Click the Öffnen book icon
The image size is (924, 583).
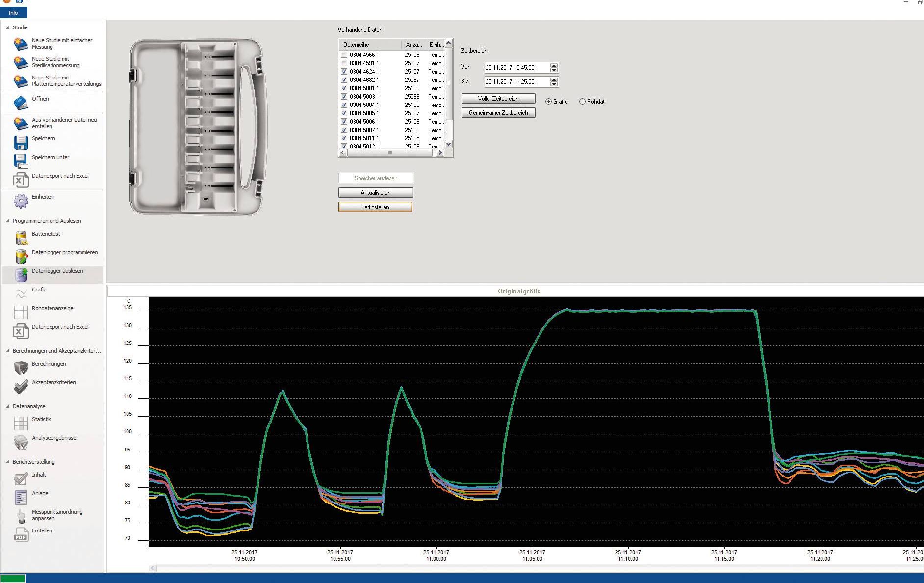pyautogui.click(x=21, y=102)
